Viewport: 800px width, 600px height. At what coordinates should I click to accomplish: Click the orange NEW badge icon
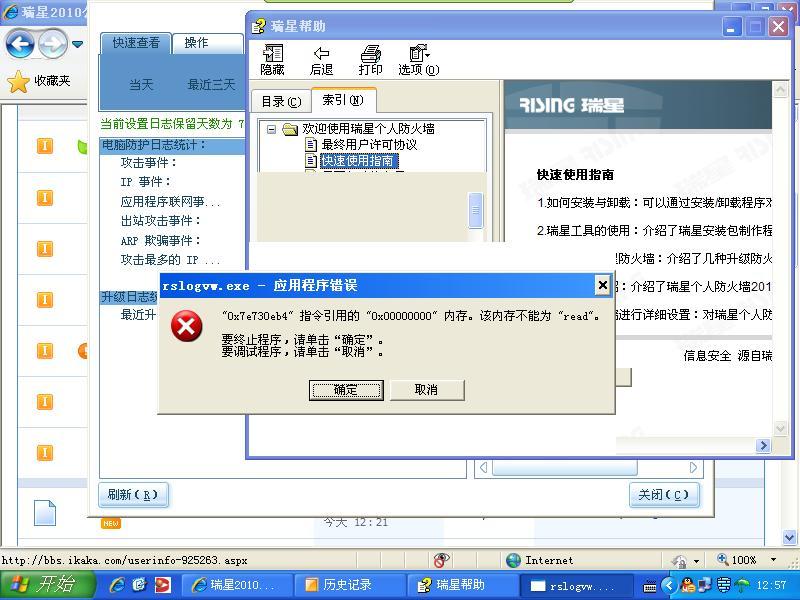(x=111, y=523)
